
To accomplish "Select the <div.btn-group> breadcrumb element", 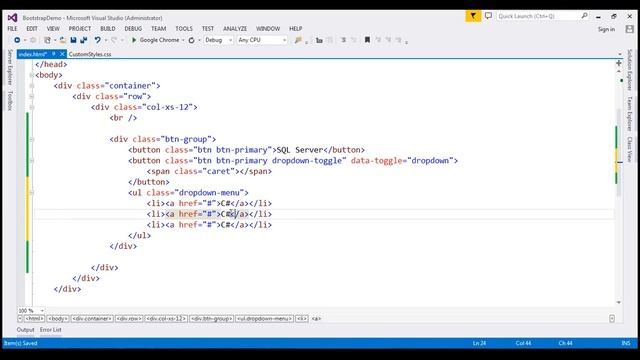I will coord(211,318).
